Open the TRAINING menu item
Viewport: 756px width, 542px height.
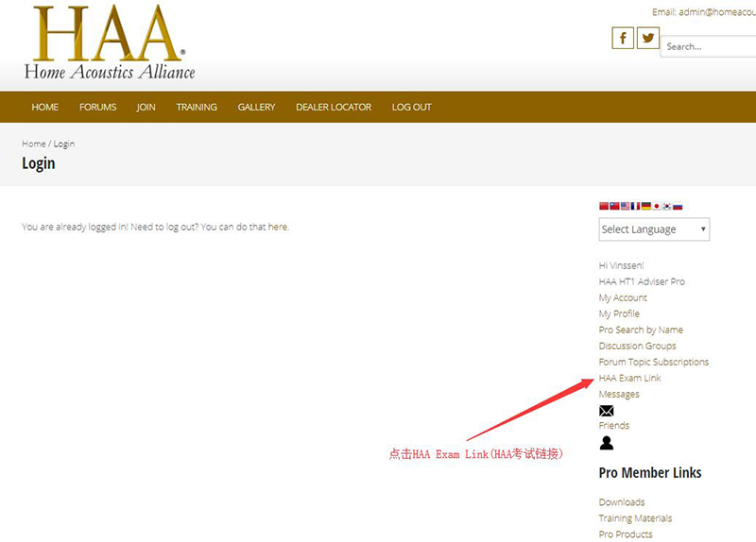(197, 107)
